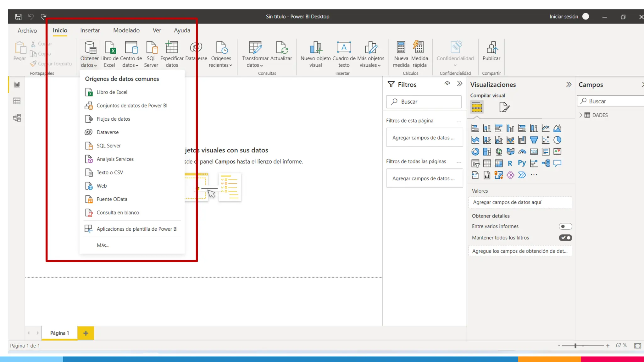Screen dimensions: 644x362
Task: Toggle the Filtros pane eye icon
Action: pos(447,83)
